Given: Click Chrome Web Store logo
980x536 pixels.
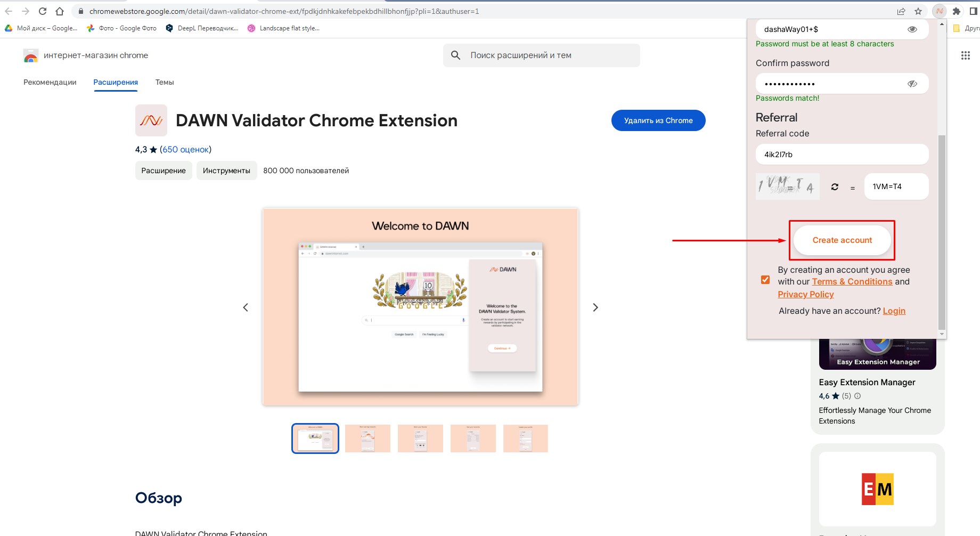Looking at the screenshot, I should (x=31, y=55).
